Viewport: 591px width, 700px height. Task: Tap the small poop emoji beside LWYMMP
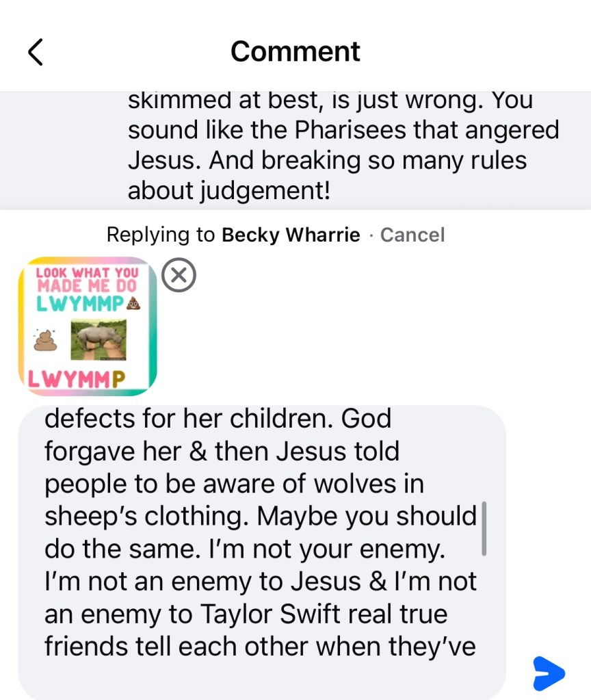132,301
